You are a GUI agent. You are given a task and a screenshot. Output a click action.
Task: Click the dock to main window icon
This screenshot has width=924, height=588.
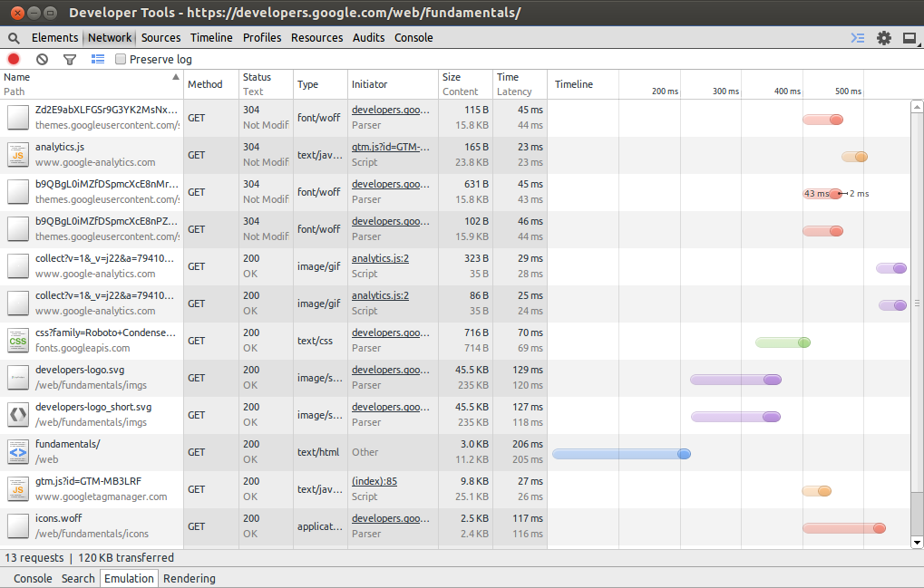click(x=909, y=38)
